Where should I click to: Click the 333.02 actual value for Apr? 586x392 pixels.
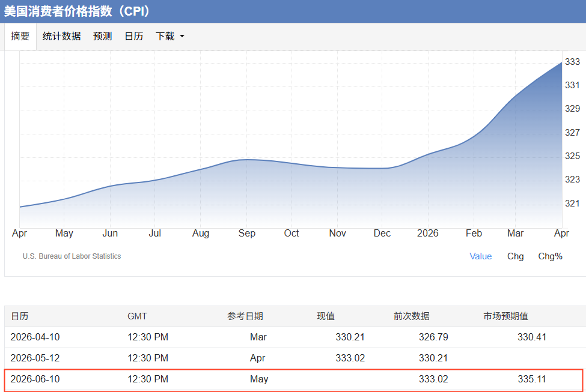point(350,358)
